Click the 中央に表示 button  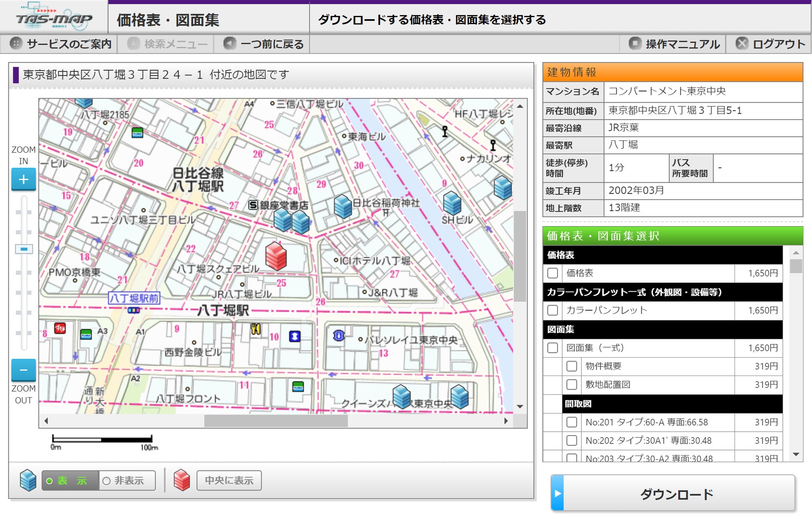pyautogui.click(x=229, y=481)
